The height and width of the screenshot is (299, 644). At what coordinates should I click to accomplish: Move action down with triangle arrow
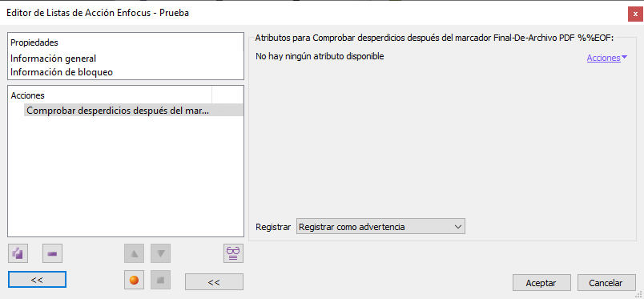(160, 254)
